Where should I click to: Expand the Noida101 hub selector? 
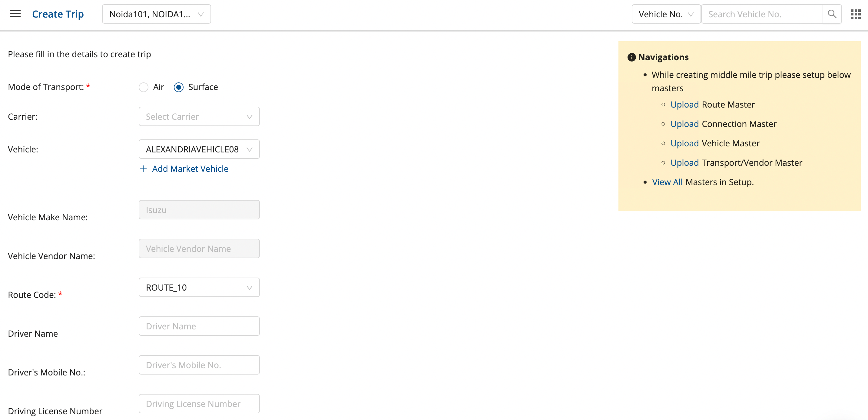tap(156, 14)
